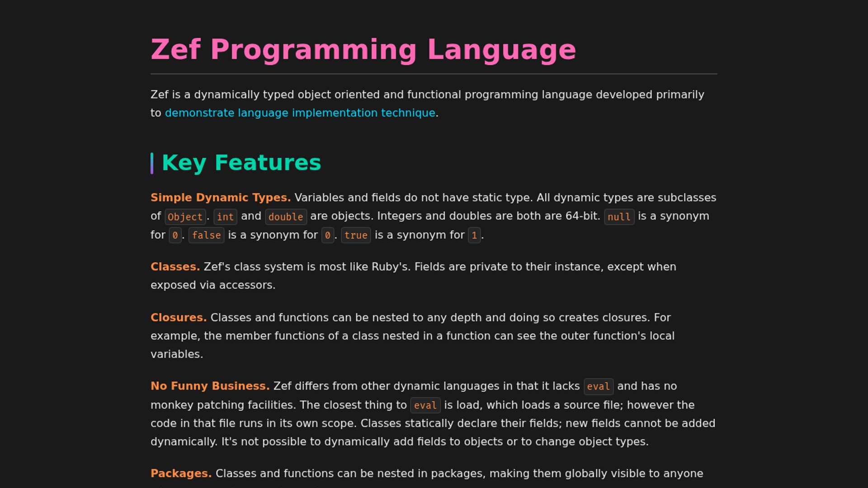The width and height of the screenshot is (868, 488).
Task: Click the 0 code tag after 'for'
Action: (x=175, y=235)
